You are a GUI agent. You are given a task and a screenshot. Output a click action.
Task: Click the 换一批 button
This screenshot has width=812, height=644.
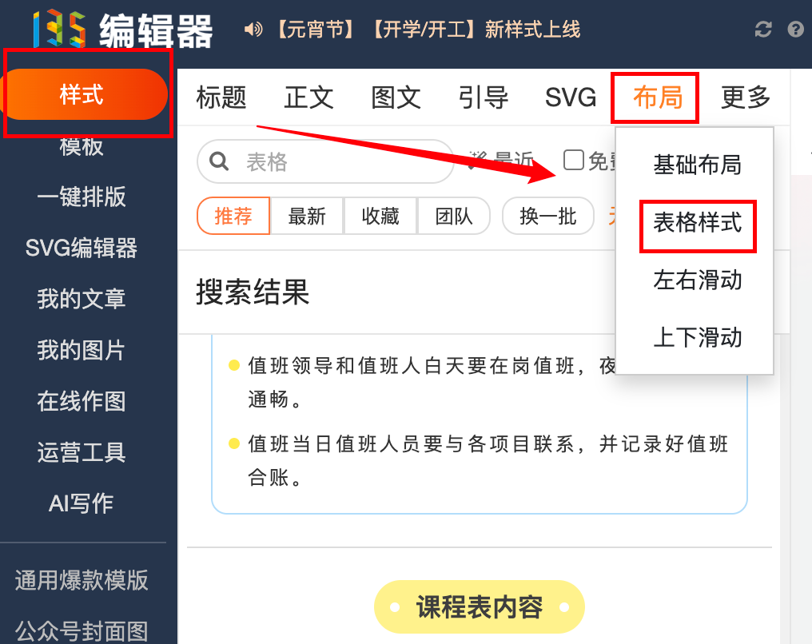(x=548, y=216)
